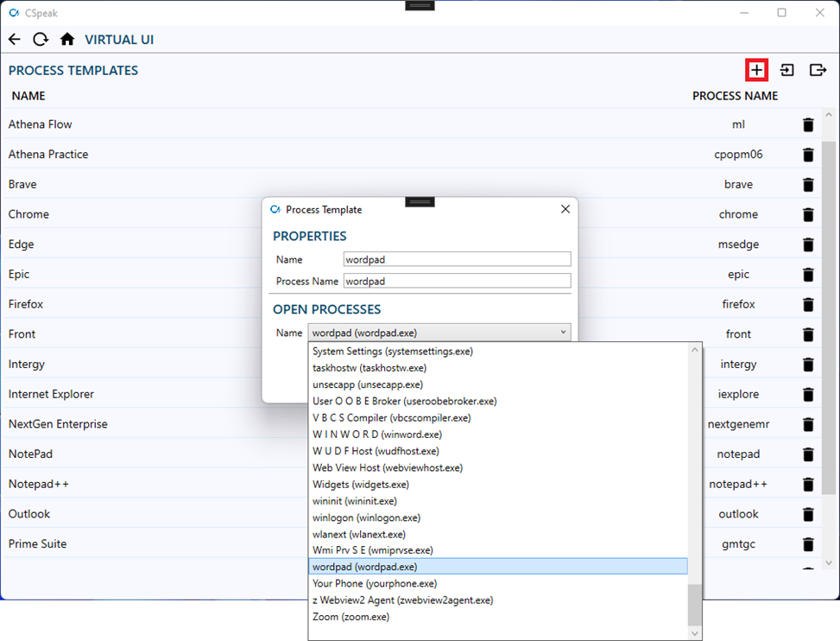Viewport: 840px width, 641px height.
Task: Select Widgets (widgets.exe) in dropdown list
Action: click(x=361, y=485)
